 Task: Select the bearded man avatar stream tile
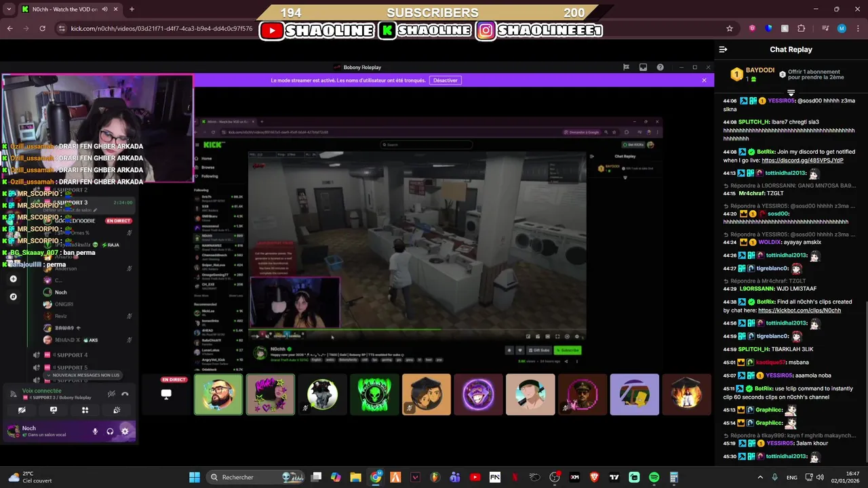click(218, 394)
